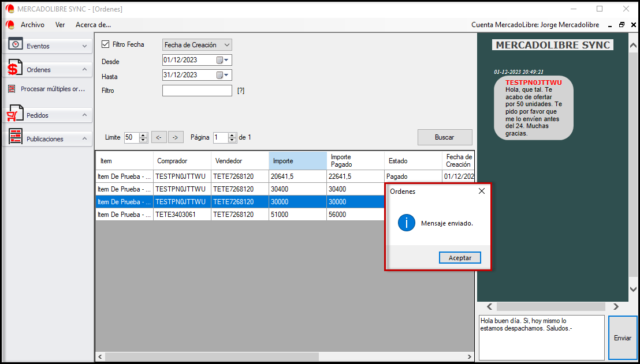Collapse the Publicaciones sidebar section
The image size is (640, 364).
pos(84,138)
